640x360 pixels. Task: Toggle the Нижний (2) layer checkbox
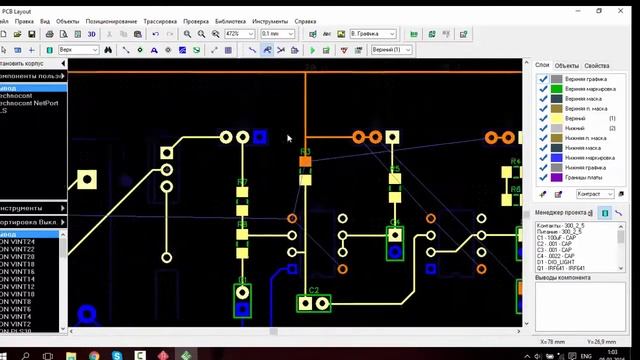coord(543,128)
